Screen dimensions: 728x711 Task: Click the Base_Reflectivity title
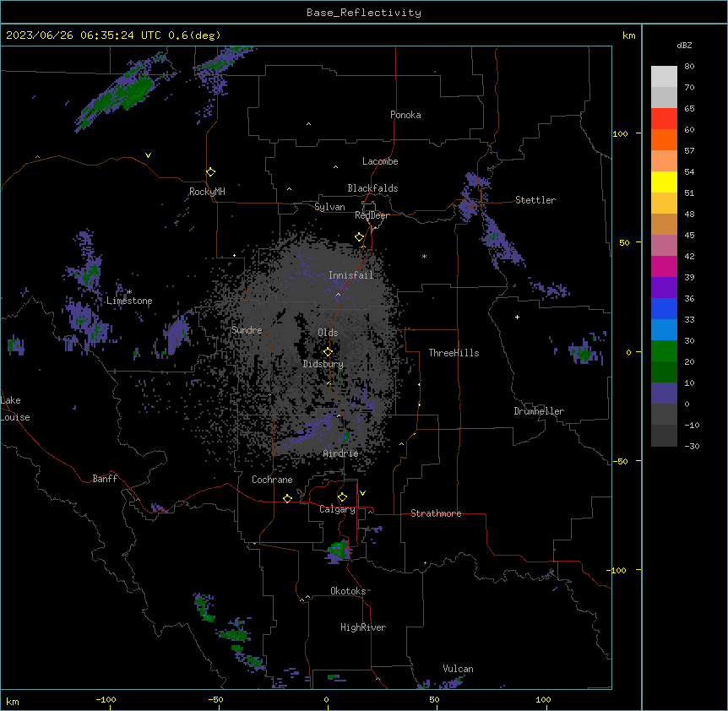point(364,13)
